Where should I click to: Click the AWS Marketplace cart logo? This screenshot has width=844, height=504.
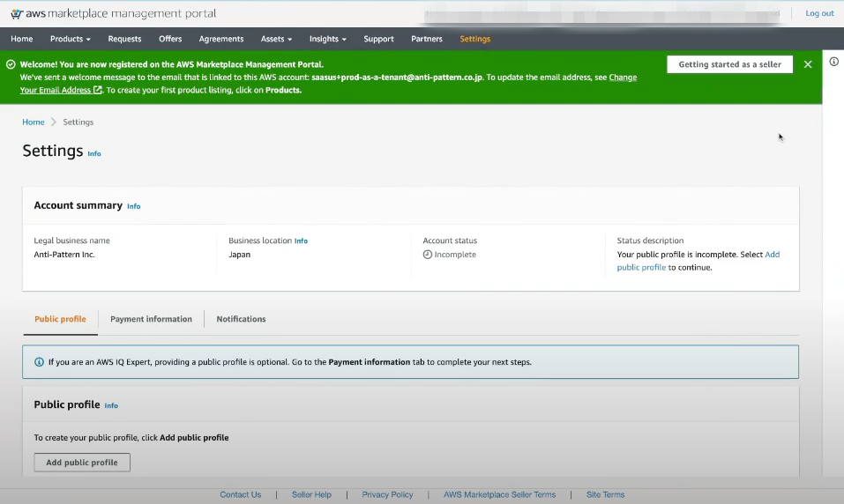tap(17, 13)
